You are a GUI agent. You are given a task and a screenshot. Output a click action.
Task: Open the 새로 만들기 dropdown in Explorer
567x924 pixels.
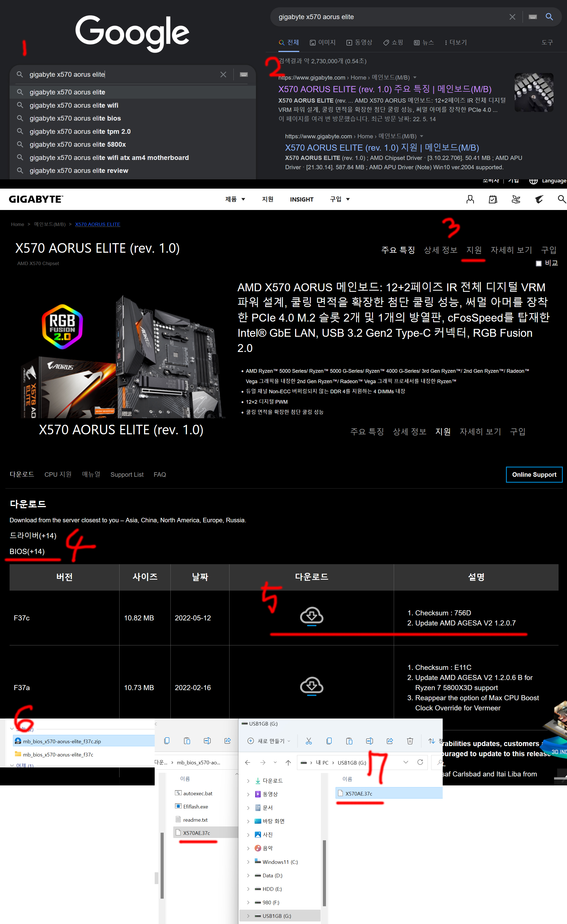pos(269,741)
